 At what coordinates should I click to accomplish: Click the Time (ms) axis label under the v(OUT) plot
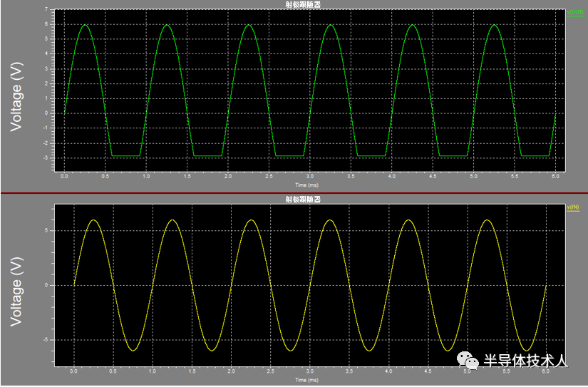(x=306, y=185)
